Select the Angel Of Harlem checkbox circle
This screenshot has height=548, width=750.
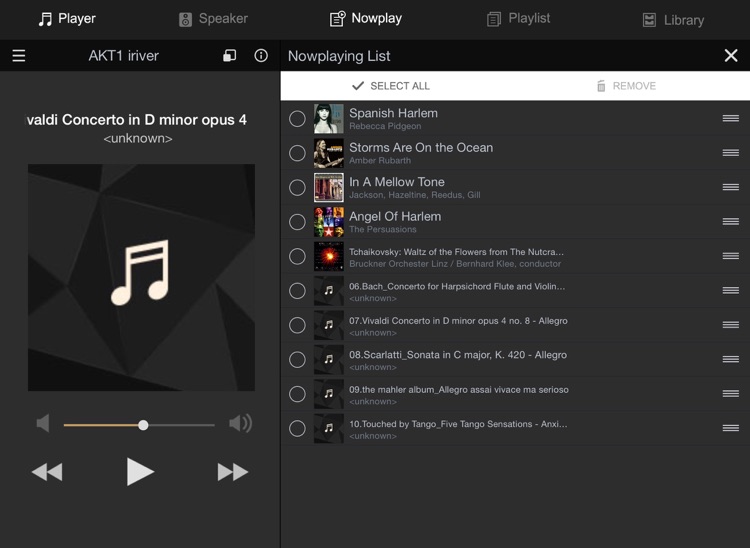tap(297, 222)
